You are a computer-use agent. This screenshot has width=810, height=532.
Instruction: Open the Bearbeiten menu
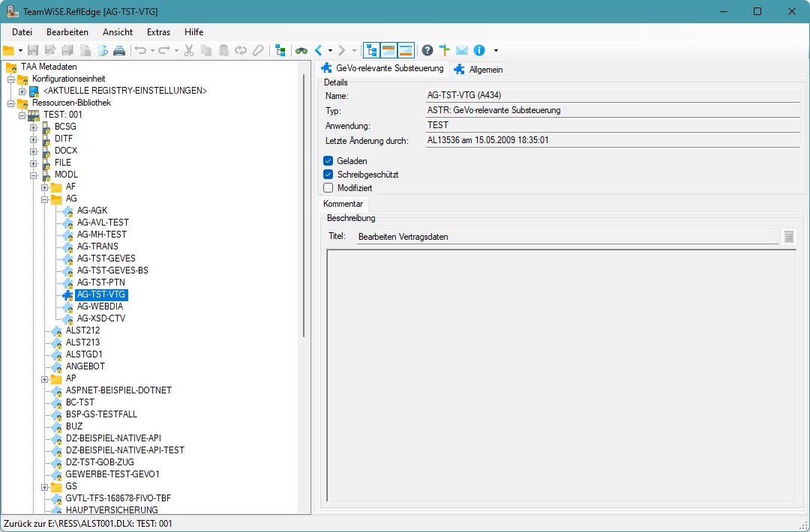coord(67,32)
